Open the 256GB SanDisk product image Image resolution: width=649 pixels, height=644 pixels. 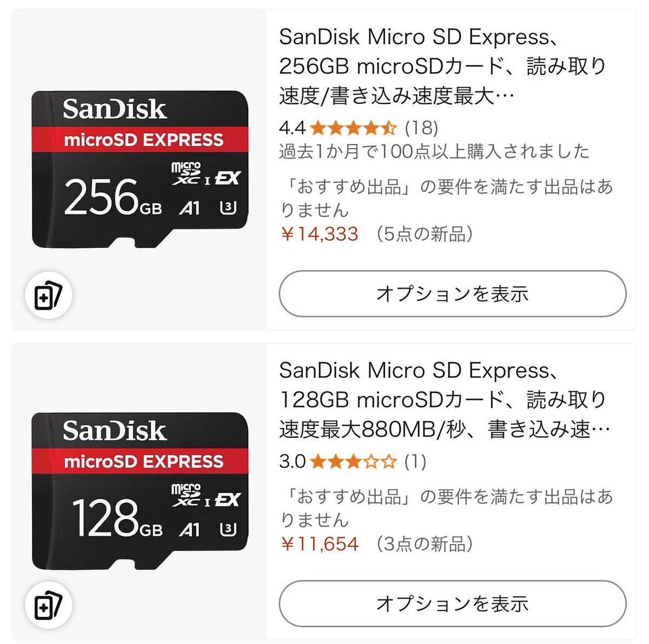[140, 169]
